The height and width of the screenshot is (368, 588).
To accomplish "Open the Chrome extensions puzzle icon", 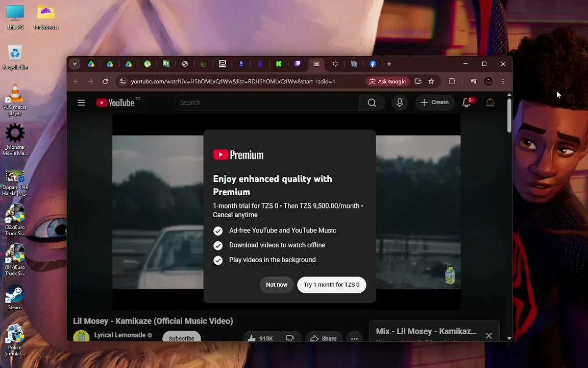I will pos(452,81).
